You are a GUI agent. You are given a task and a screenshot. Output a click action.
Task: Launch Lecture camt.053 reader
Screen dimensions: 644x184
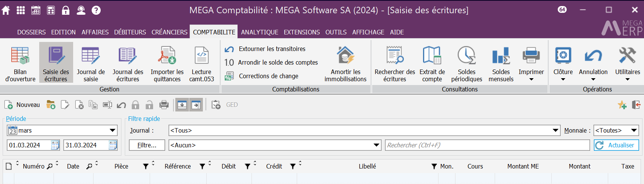(201, 63)
